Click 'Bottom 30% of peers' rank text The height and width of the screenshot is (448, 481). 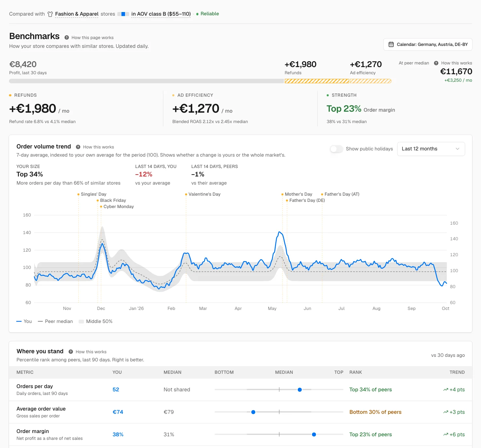[x=375, y=412]
